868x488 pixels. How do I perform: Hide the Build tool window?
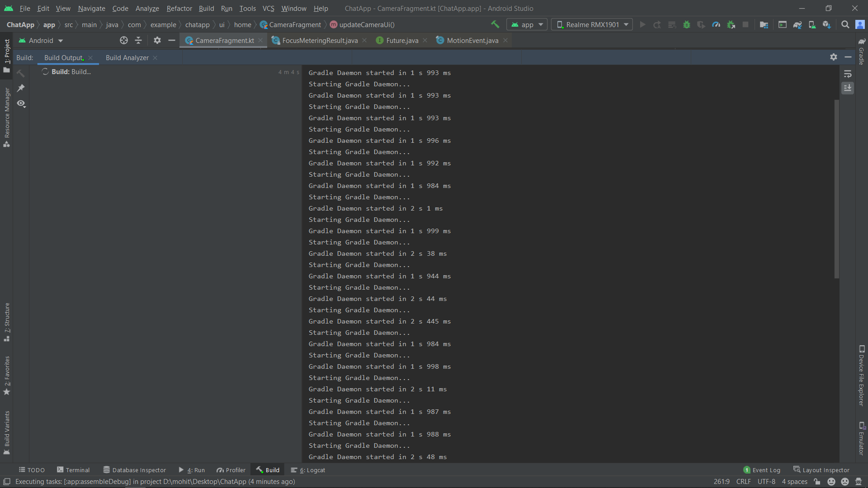[x=848, y=57]
